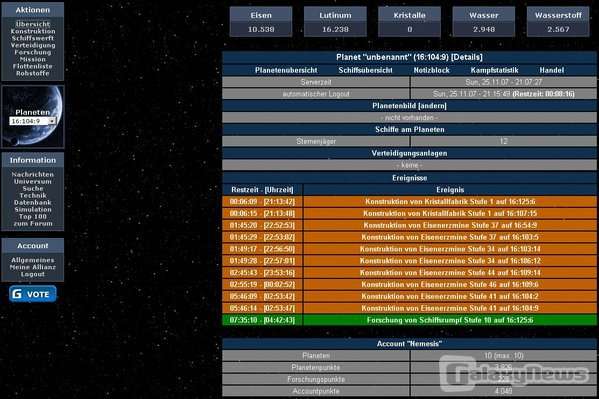This screenshot has height=399, width=599.
Task: Open Technik link
Action: pyautogui.click(x=33, y=195)
